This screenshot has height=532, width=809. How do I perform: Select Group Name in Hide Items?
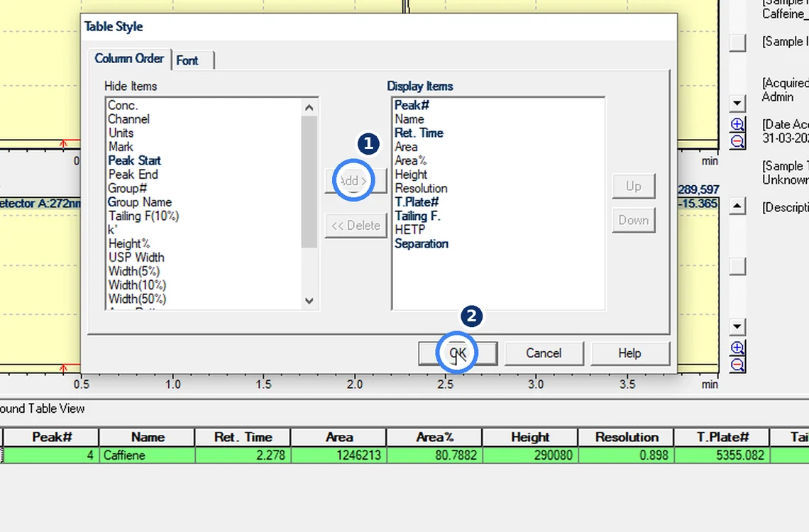pos(140,203)
